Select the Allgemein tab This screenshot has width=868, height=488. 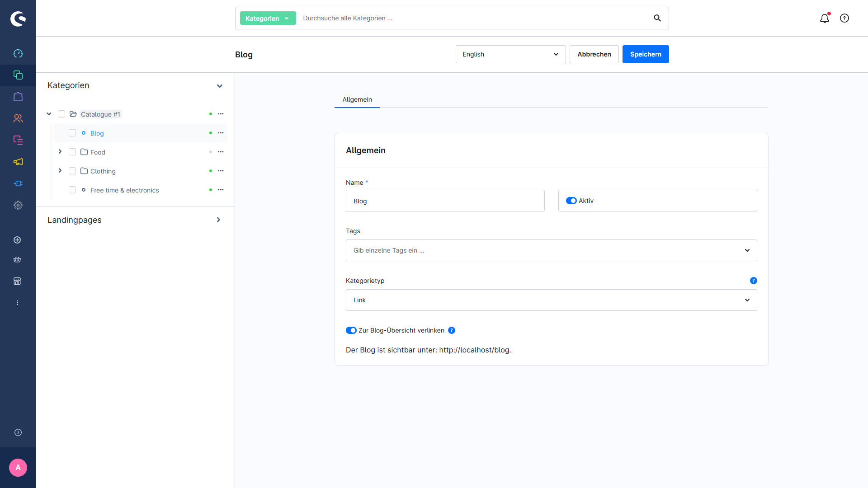coord(357,99)
